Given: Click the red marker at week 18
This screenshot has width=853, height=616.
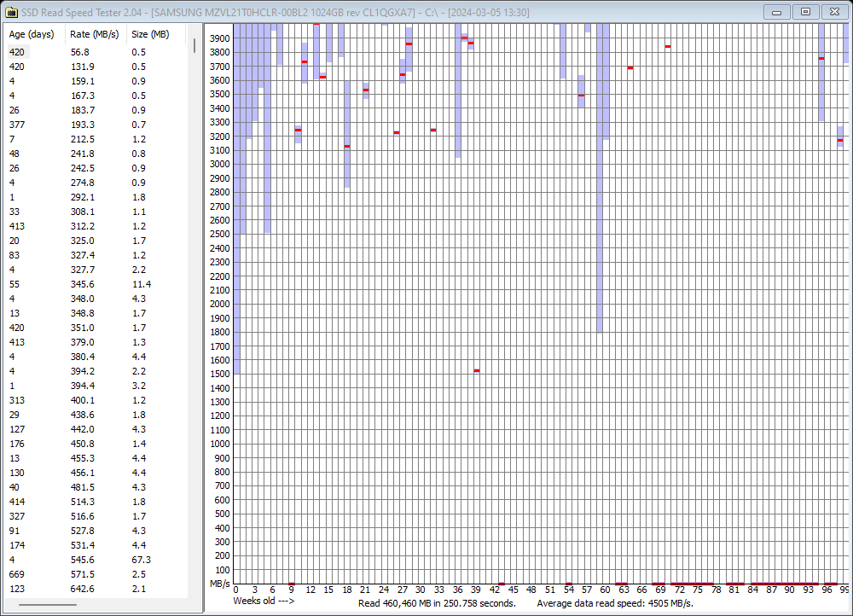Looking at the screenshot, I should click(347, 146).
